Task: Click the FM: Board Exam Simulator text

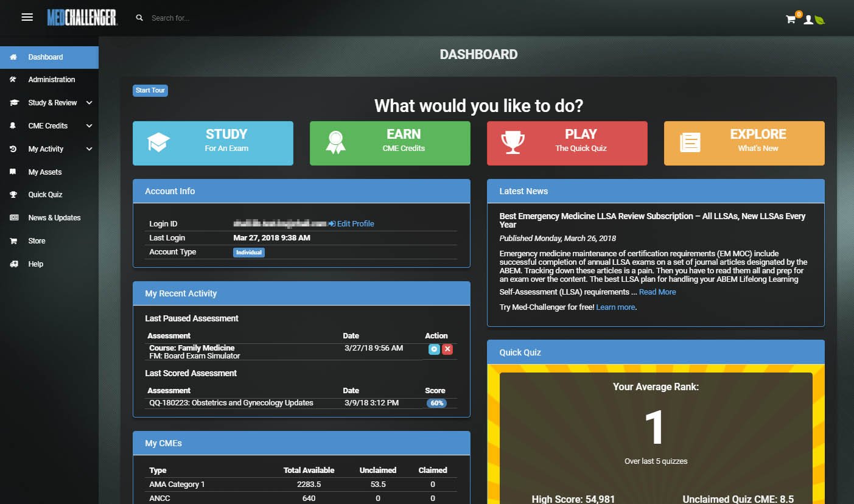Action: click(195, 356)
